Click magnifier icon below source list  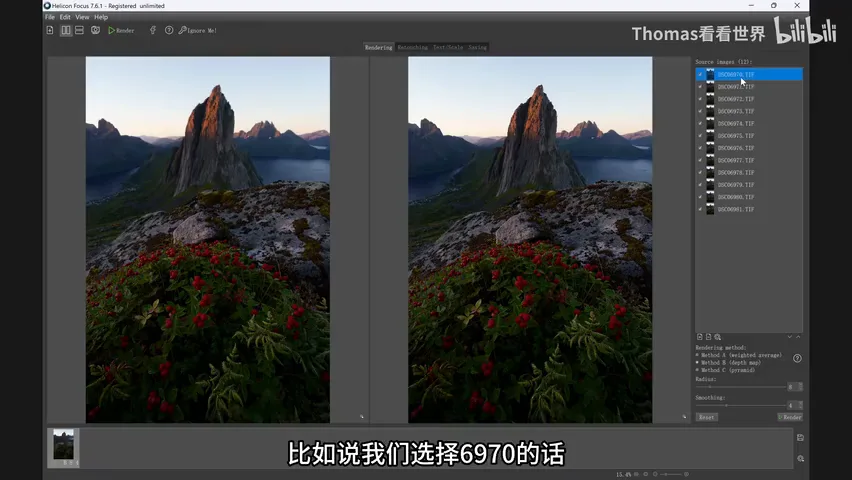718,337
